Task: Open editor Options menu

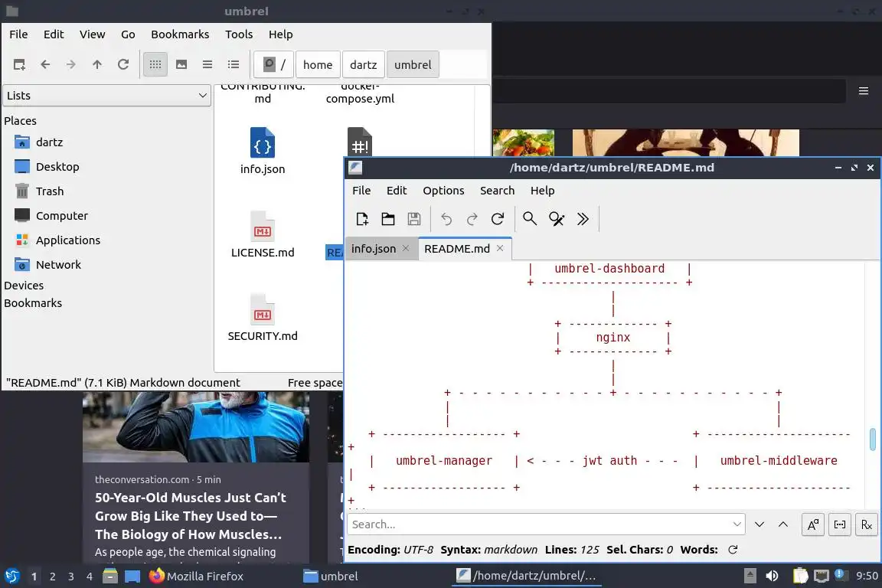Action: 443,191
